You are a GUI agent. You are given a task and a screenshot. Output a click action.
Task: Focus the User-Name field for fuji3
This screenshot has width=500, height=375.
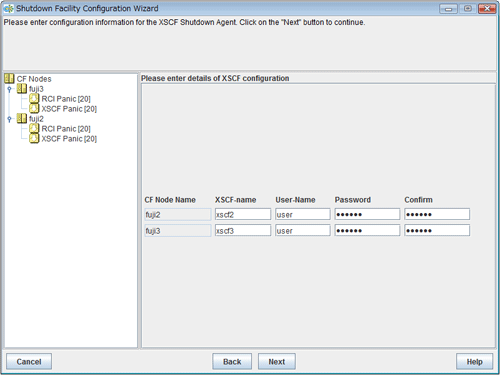pyautogui.click(x=303, y=230)
